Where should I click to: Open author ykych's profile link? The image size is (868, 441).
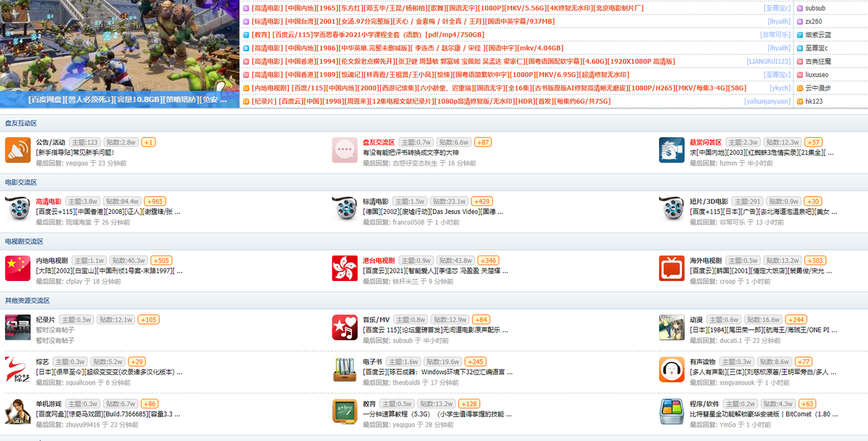coord(781,88)
